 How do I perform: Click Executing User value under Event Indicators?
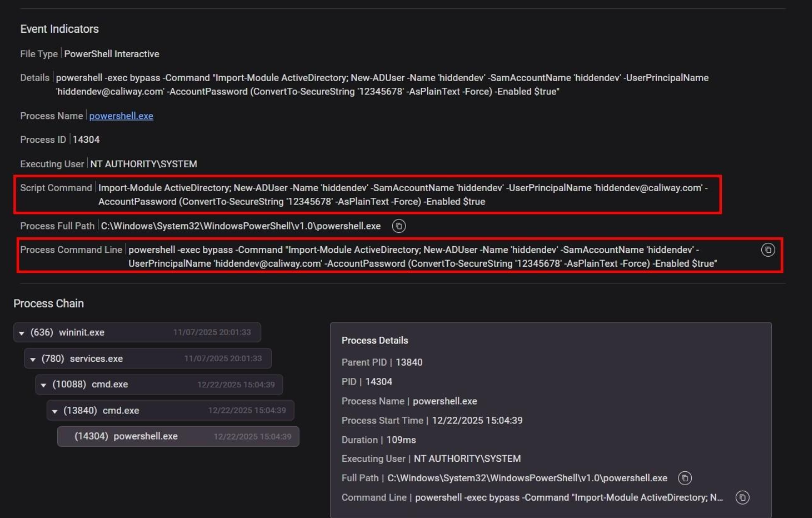click(x=143, y=164)
